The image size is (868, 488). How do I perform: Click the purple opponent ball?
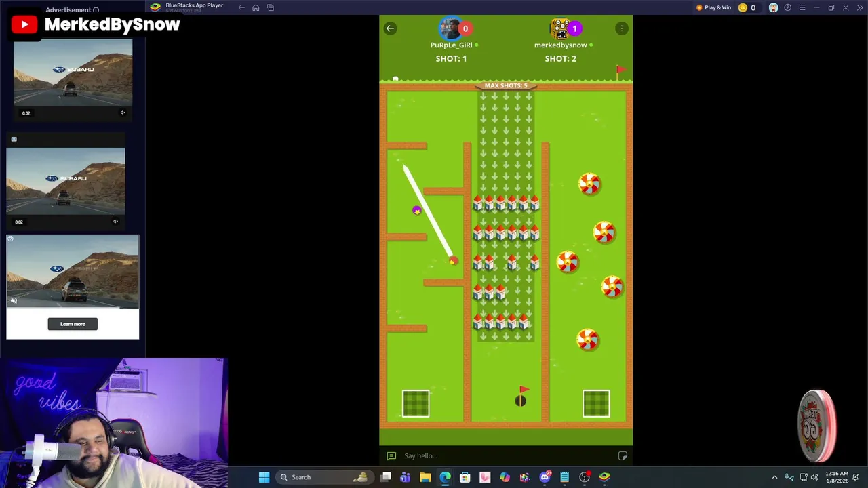tap(416, 210)
